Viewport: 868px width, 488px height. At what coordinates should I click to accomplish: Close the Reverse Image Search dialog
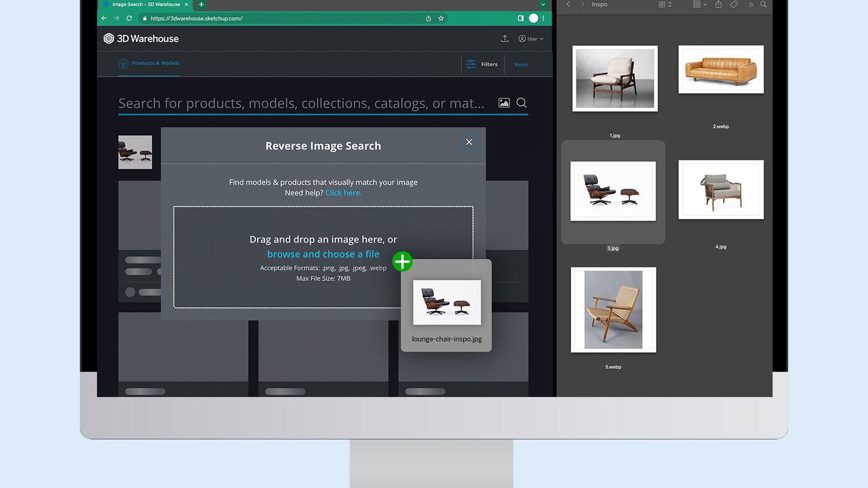tap(469, 142)
